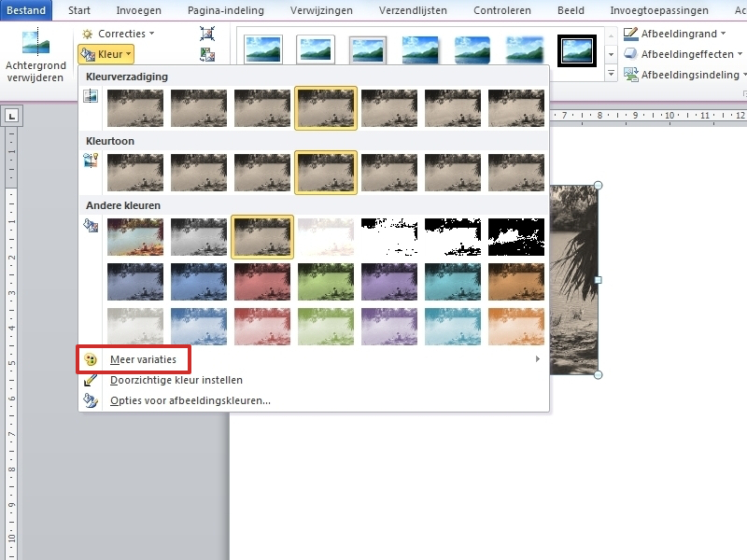747x560 pixels.
Task: Apply the light orange recolor thumbnail
Action: [516, 326]
